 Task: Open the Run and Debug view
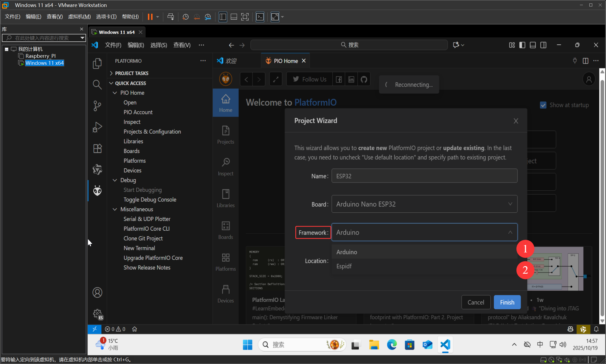point(97,127)
